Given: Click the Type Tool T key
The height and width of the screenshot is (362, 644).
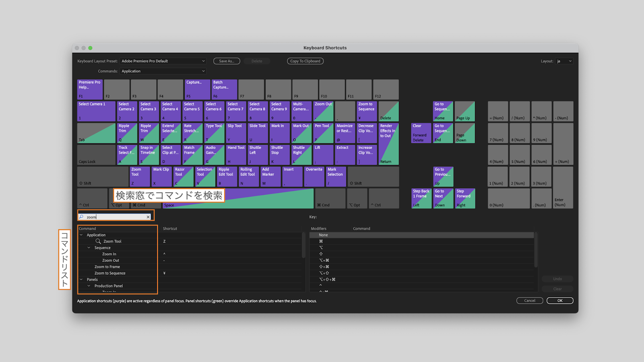Looking at the screenshot, I should pos(215,133).
